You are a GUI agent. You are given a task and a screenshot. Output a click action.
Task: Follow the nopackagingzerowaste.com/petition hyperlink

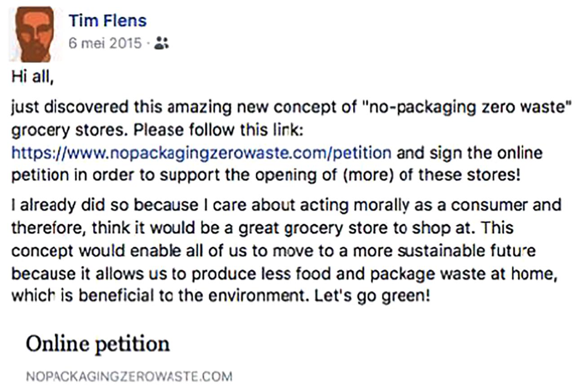[x=201, y=154]
